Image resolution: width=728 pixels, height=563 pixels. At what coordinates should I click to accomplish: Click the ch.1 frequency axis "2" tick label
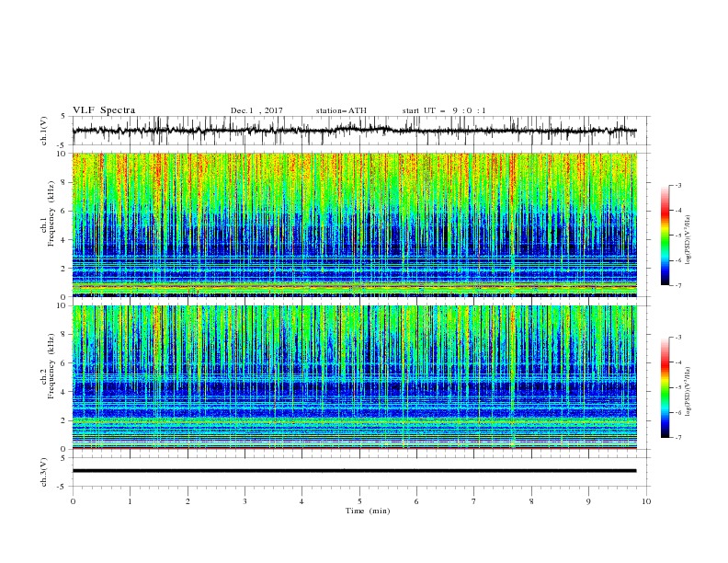tap(65, 269)
